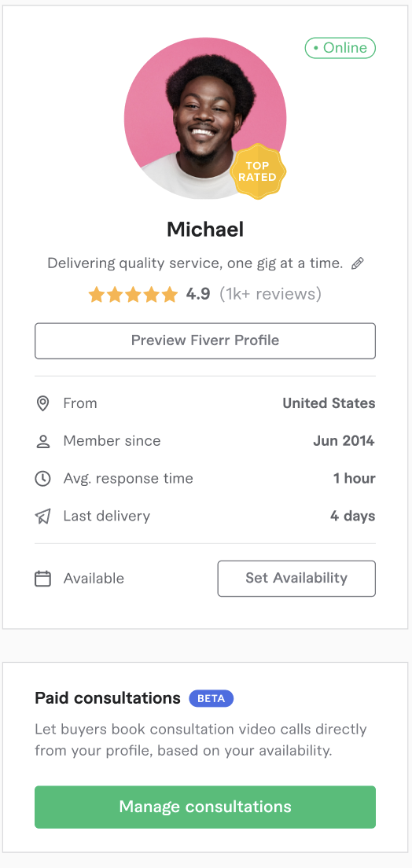Click the clock response time icon
Image resolution: width=412 pixels, height=868 pixels.
42,479
